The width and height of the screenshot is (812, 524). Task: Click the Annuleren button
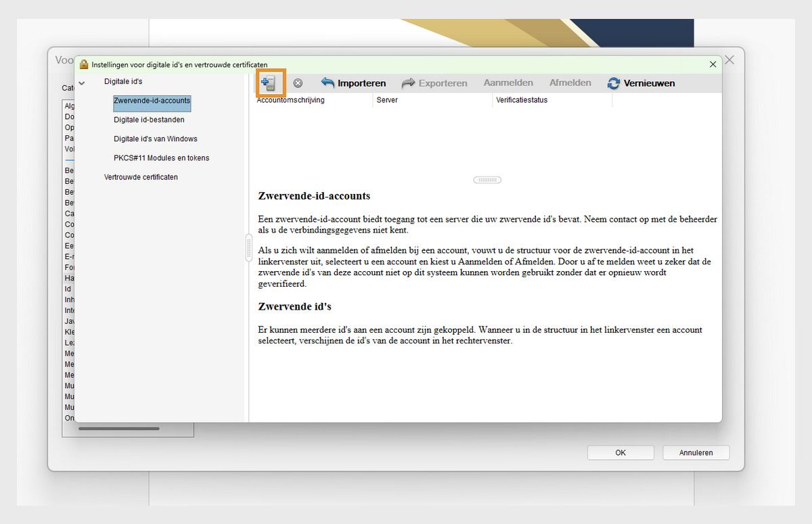[696, 452]
